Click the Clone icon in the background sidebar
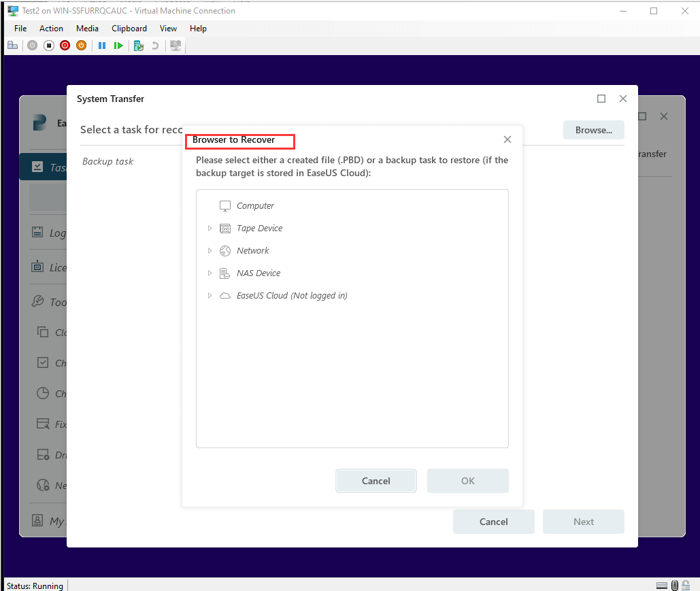 tap(43, 332)
